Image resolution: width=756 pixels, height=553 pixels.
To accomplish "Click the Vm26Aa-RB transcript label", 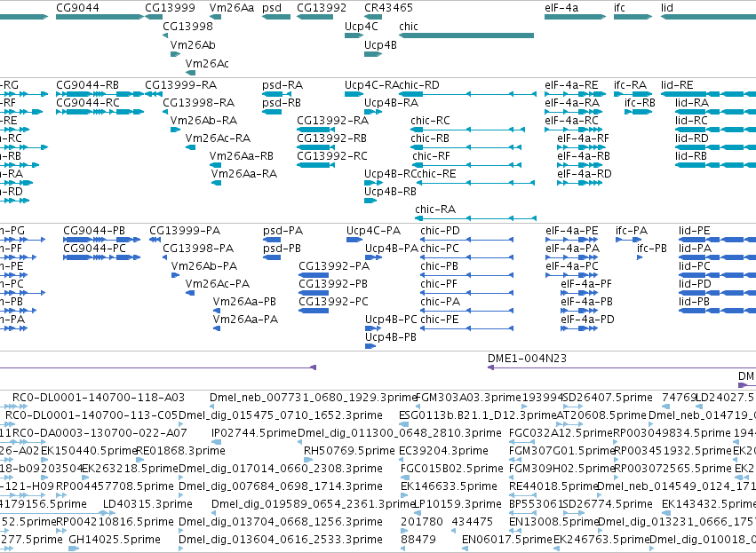I will tap(241, 156).
